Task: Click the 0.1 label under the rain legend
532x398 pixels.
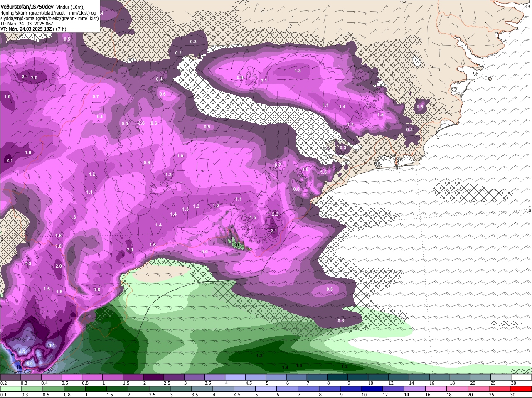Action: 3,395
